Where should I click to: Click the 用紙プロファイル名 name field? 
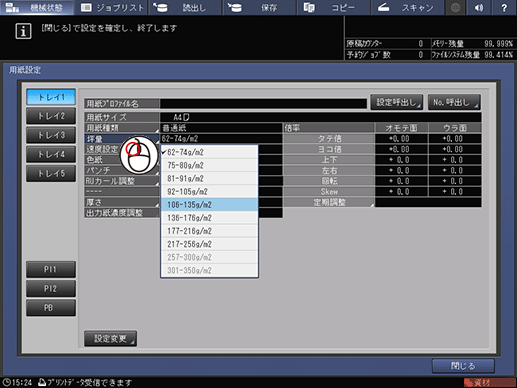point(263,103)
